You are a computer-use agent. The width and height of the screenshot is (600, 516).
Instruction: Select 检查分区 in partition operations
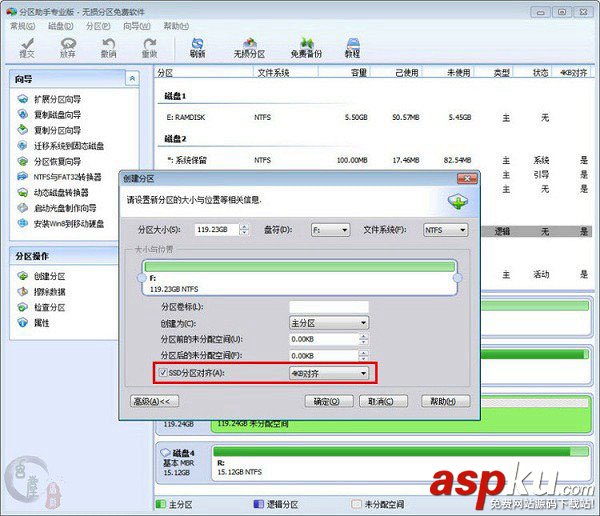tap(41, 307)
